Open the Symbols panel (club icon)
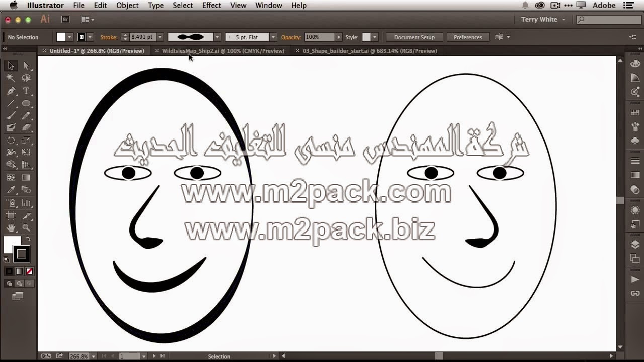The height and width of the screenshot is (362, 644). click(635, 140)
